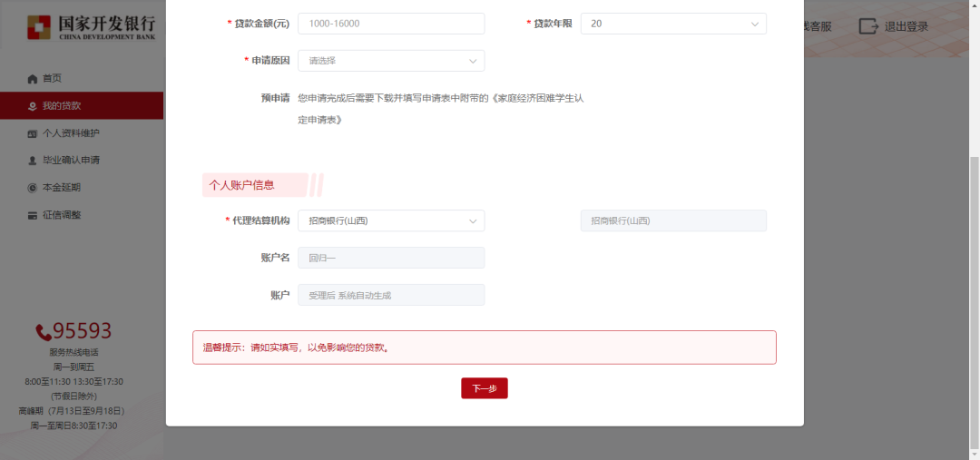Select 毕业确认申请 in the sidebar
Screen dimensions: 980x460
71,161
